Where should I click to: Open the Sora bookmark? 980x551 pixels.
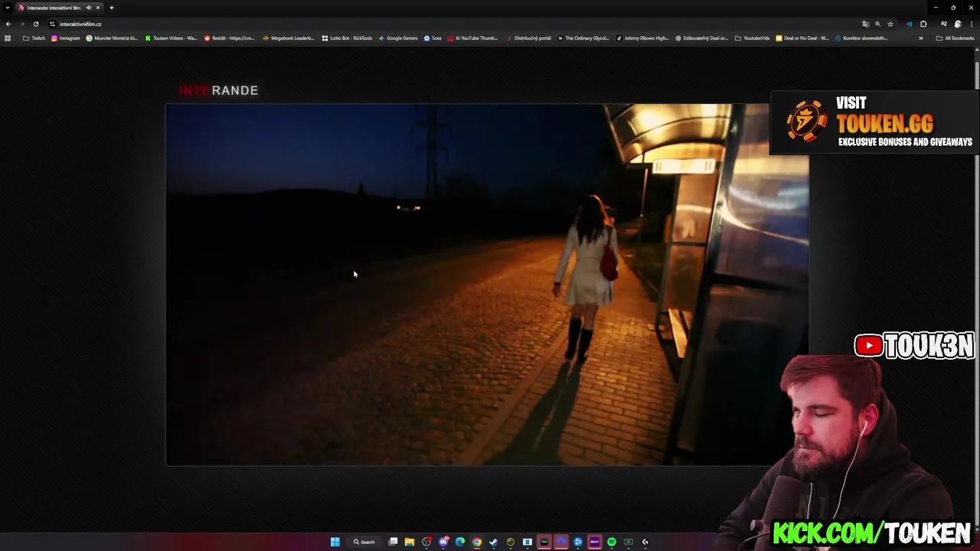point(433,37)
